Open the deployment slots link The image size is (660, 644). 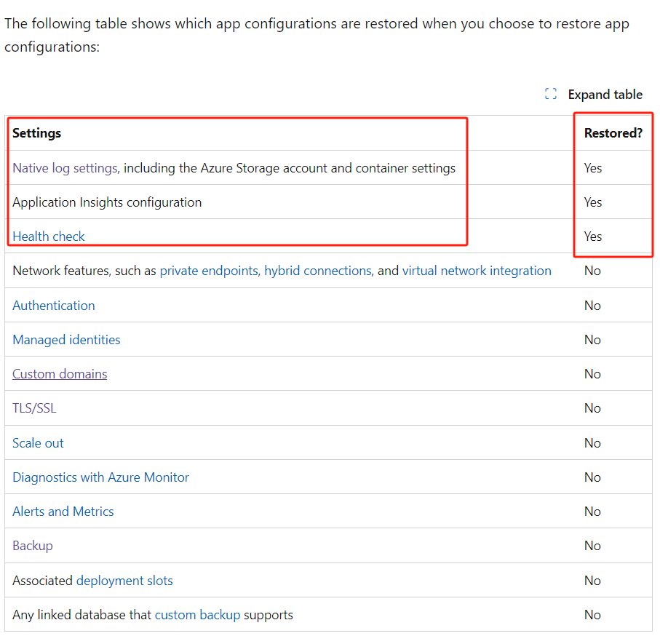tap(124, 580)
